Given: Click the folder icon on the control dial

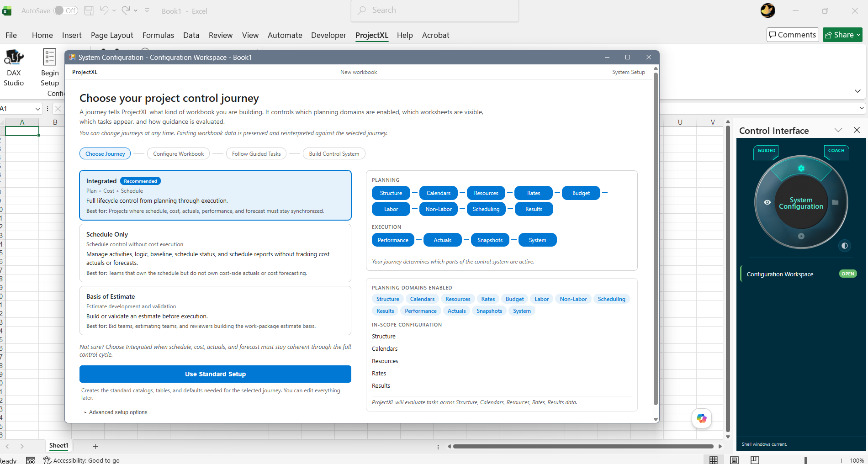Looking at the screenshot, I should (x=835, y=202).
